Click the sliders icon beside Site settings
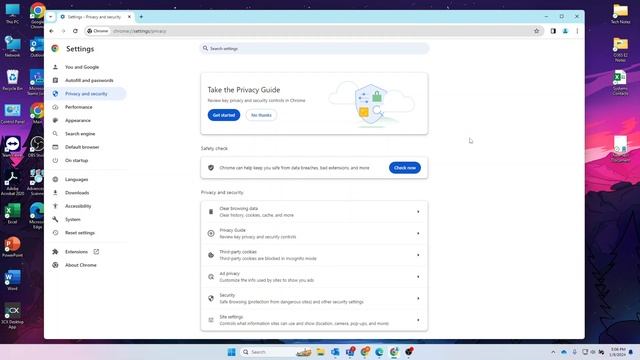Image resolution: width=640 pixels, height=360 pixels. click(211, 320)
